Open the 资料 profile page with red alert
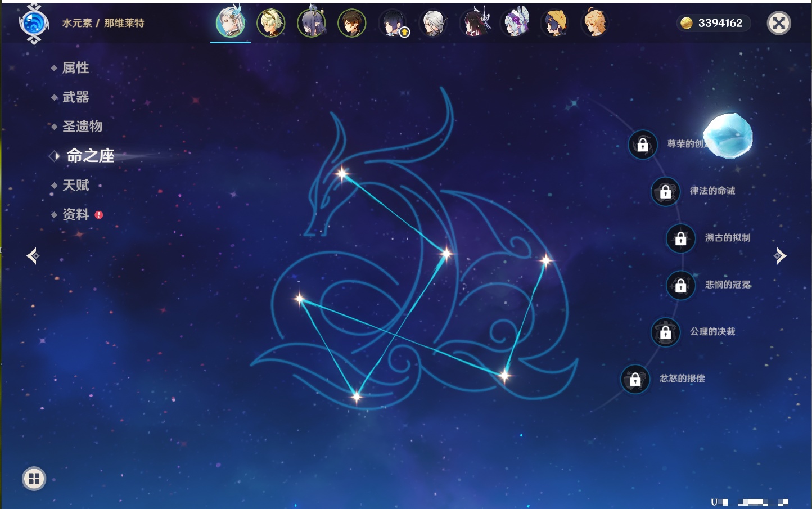Viewport: 812px width, 509px height. [x=75, y=214]
